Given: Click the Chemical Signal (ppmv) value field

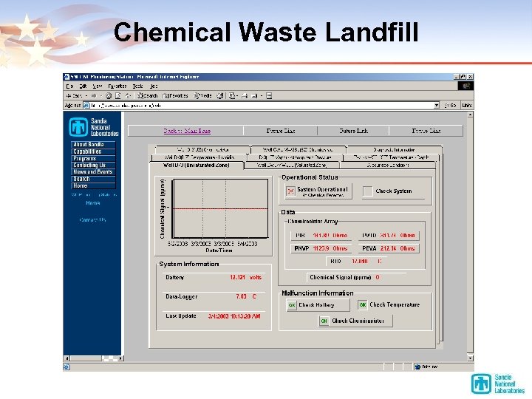Looking at the screenshot, I should (x=378, y=278).
